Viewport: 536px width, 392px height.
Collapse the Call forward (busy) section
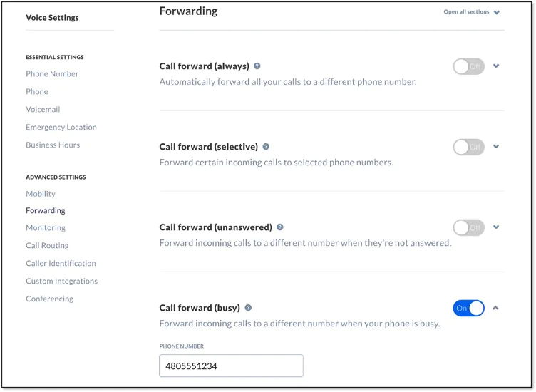pos(496,308)
